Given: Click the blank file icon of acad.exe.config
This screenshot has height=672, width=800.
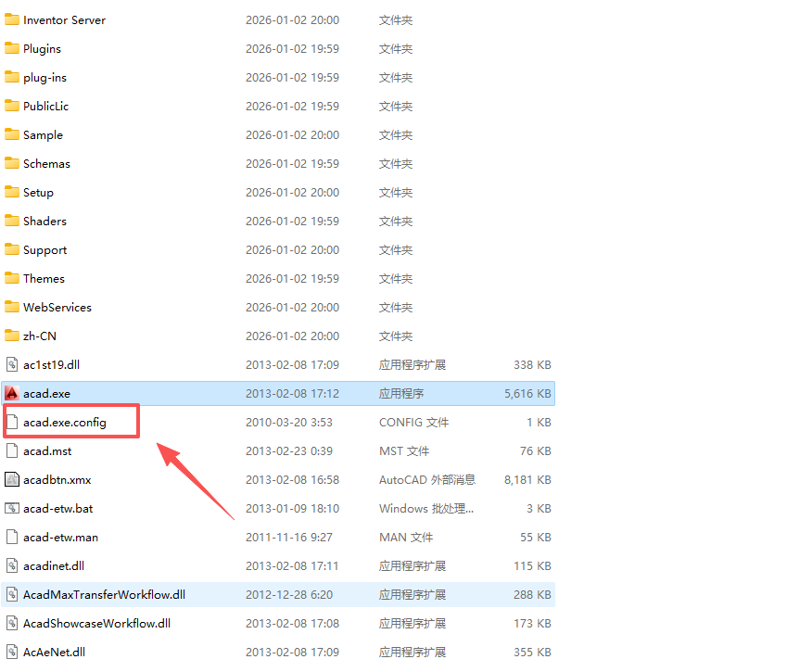Looking at the screenshot, I should [12, 422].
